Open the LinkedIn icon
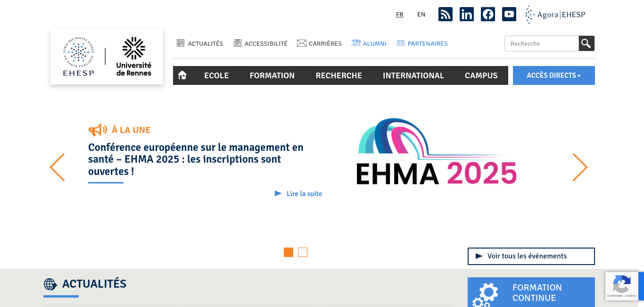 pos(467,14)
